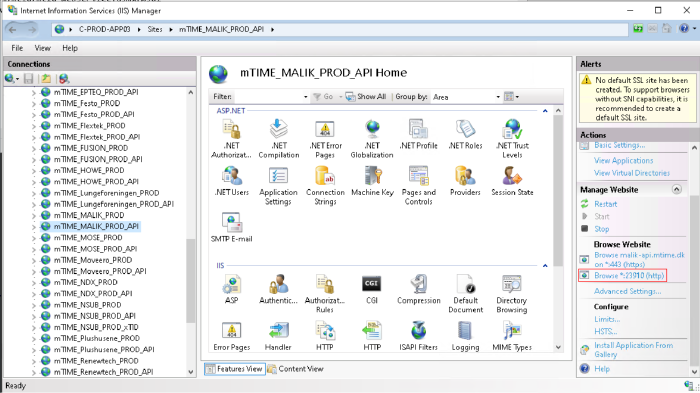Click Install Application From Gallery link
Screen dimensions: 700x393
tap(633, 350)
